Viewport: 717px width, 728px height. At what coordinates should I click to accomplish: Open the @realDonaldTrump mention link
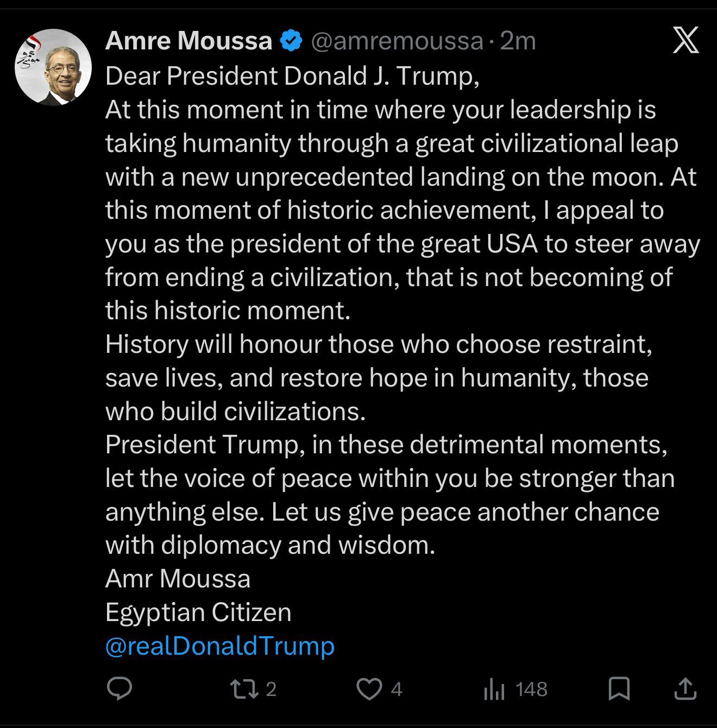[220, 646]
